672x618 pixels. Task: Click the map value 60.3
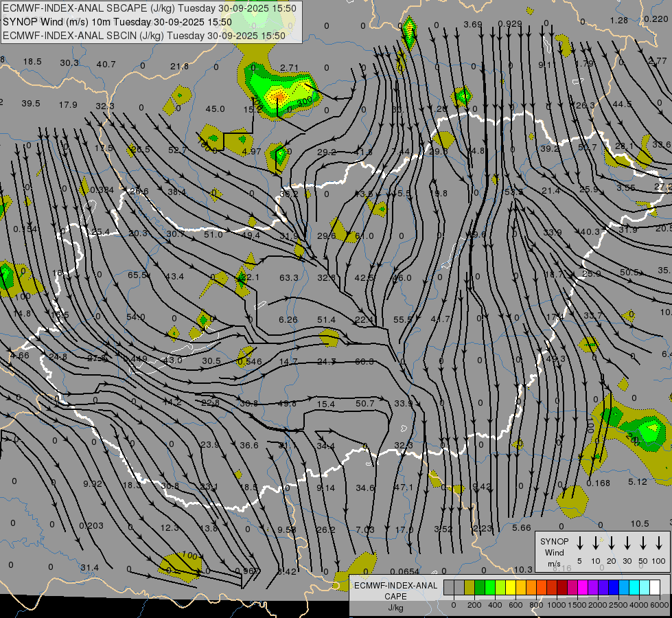364,362
